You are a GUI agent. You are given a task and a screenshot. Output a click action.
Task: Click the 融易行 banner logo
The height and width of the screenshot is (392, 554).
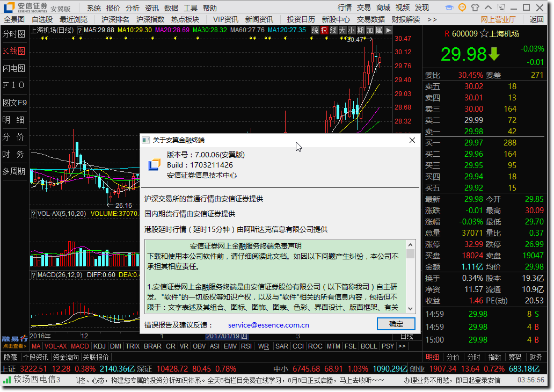[14, 339]
